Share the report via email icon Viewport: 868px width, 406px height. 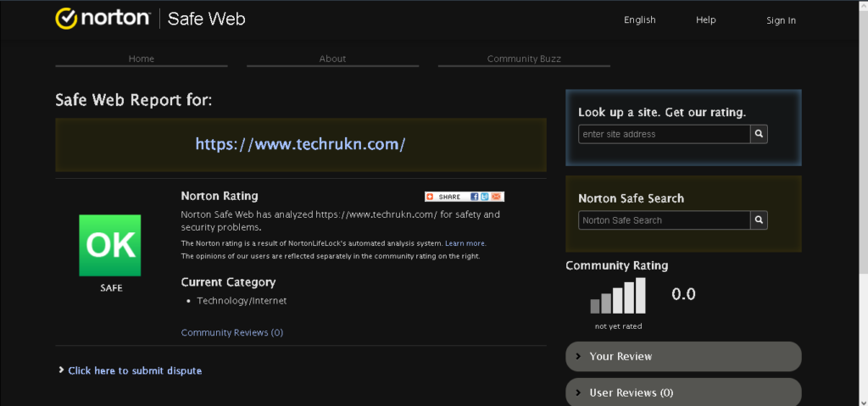tap(495, 197)
